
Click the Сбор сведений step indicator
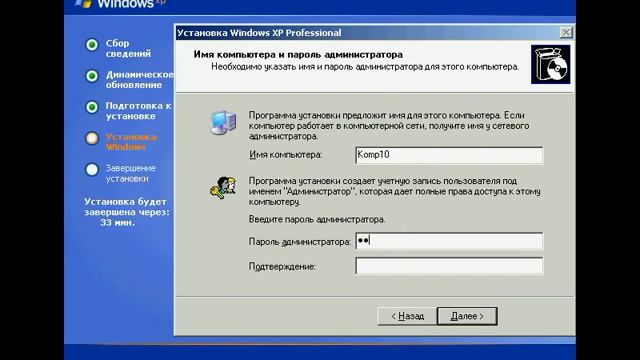point(92,44)
